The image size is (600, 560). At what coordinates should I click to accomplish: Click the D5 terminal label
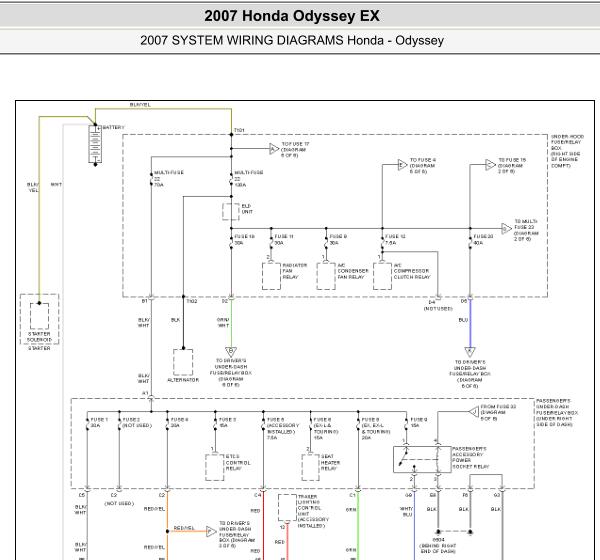pos(463,301)
